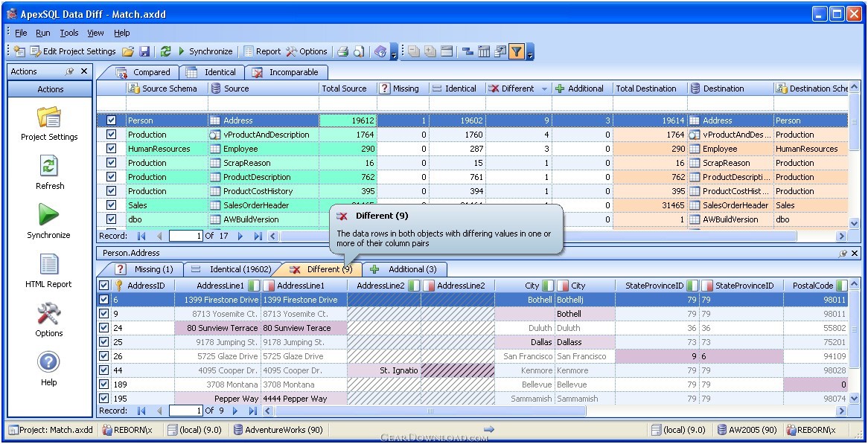Screen dimensions: 868x444
Task: Click upper grid vertical scrollbar down arrow
Action: point(854,223)
